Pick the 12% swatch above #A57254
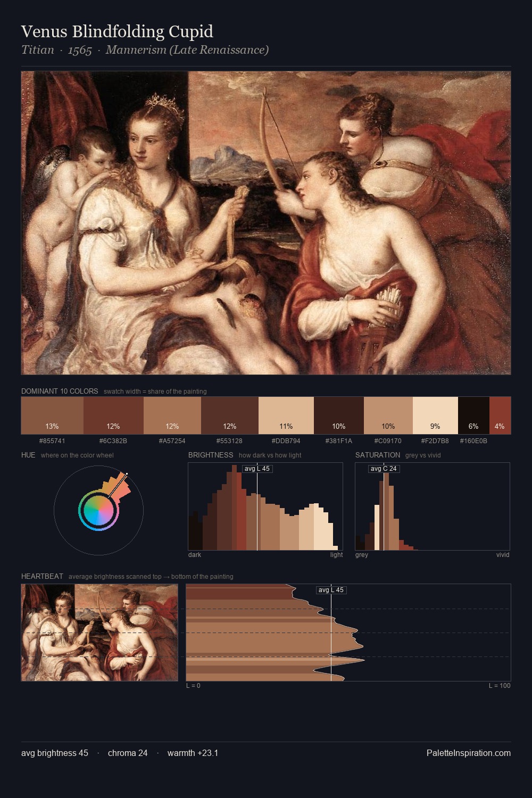Viewport: 532px width, 798px height. (172, 415)
